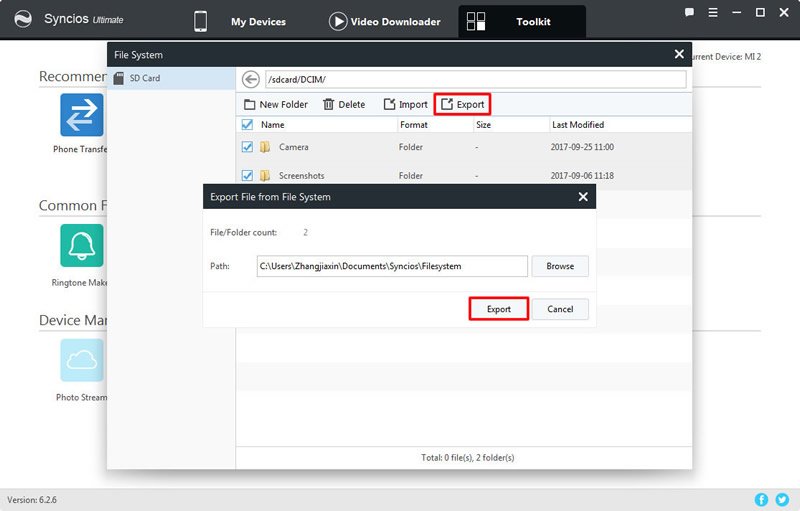Click Export in the file toolbar
Viewport: 800px width, 511px height.
tap(462, 105)
